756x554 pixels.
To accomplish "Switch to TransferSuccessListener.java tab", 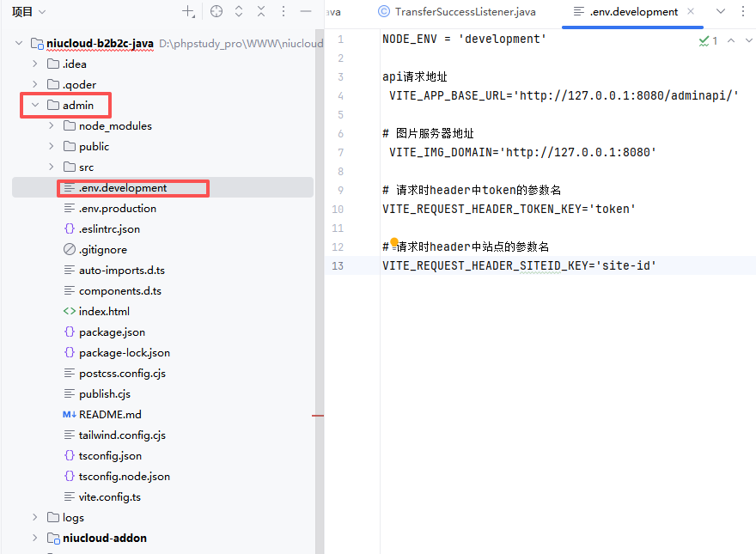I will click(464, 12).
